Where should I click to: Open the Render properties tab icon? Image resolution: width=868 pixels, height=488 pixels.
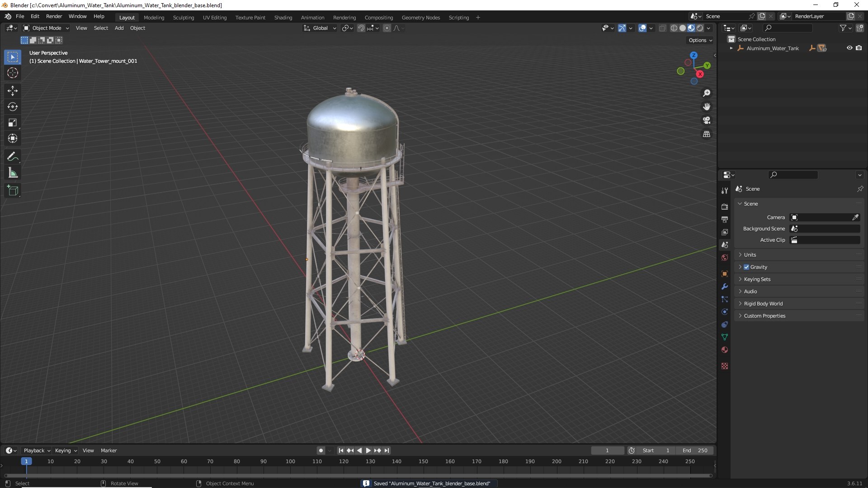tap(725, 206)
